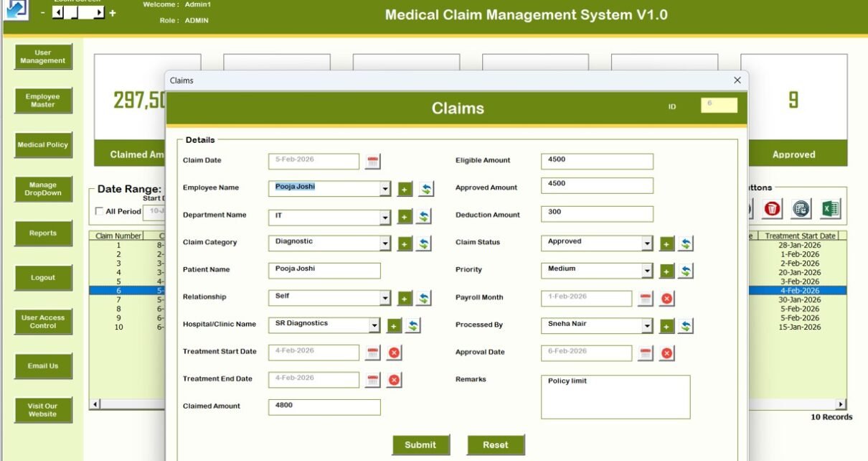Open the Claim Date calendar picker
This screenshot has width=868, height=461.
(x=372, y=162)
